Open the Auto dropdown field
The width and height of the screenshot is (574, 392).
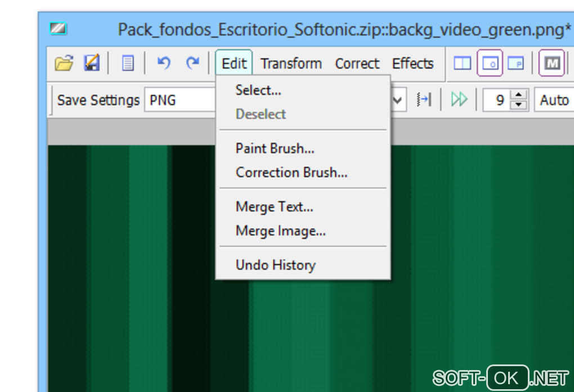(x=554, y=100)
